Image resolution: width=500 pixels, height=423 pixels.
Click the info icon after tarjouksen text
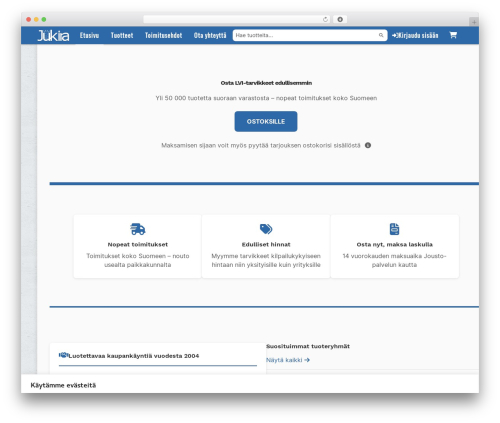coord(368,145)
